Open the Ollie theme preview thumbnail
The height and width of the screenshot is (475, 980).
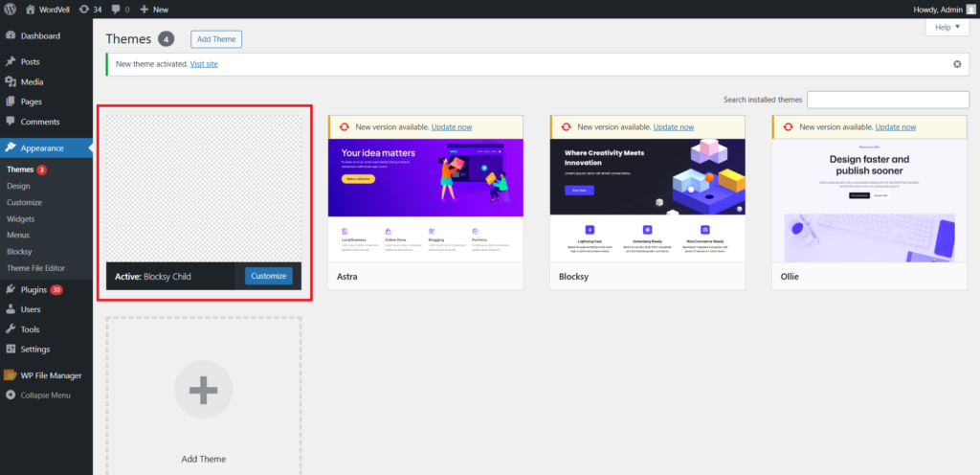pyautogui.click(x=869, y=199)
